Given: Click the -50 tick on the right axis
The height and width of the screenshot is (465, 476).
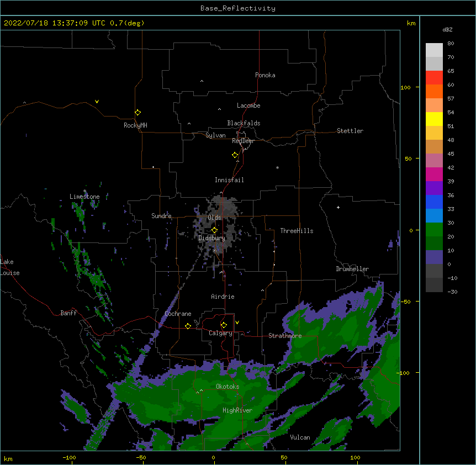Looking at the screenshot, I should 405,302.
